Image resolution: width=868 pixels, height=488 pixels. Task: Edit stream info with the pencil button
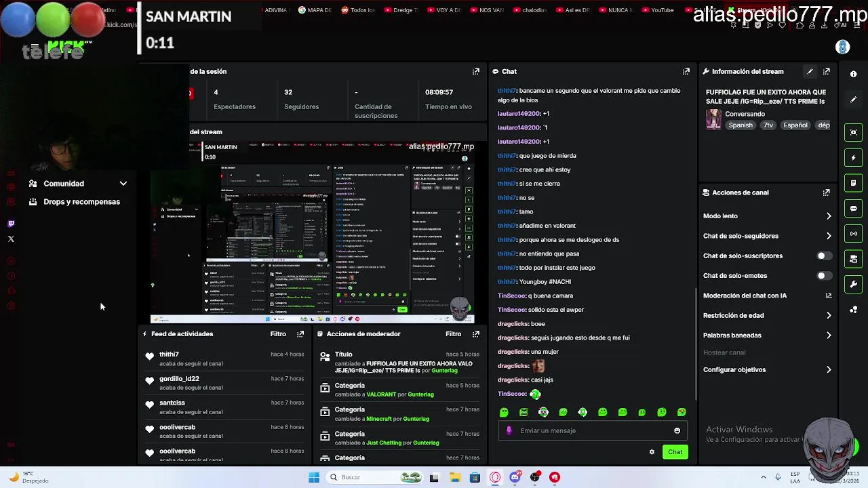click(810, 71)
